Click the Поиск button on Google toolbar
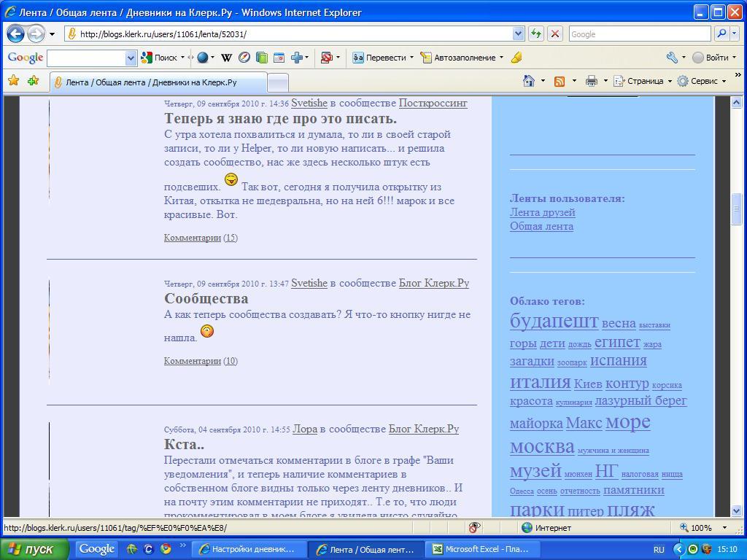 click(x=160, y=58)
